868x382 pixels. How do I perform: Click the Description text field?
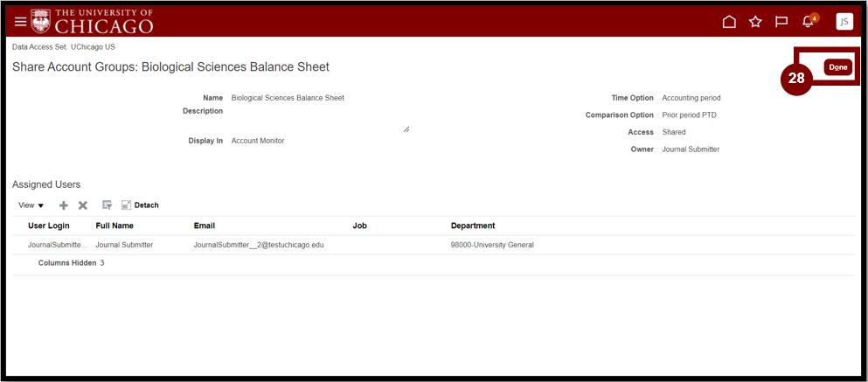coord(321,120)
